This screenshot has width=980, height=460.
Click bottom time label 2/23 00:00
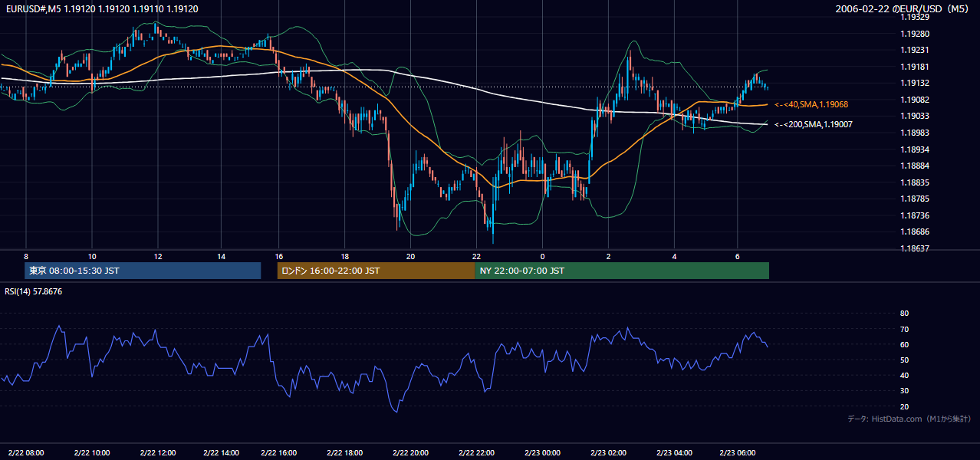[x=542, y=452]
